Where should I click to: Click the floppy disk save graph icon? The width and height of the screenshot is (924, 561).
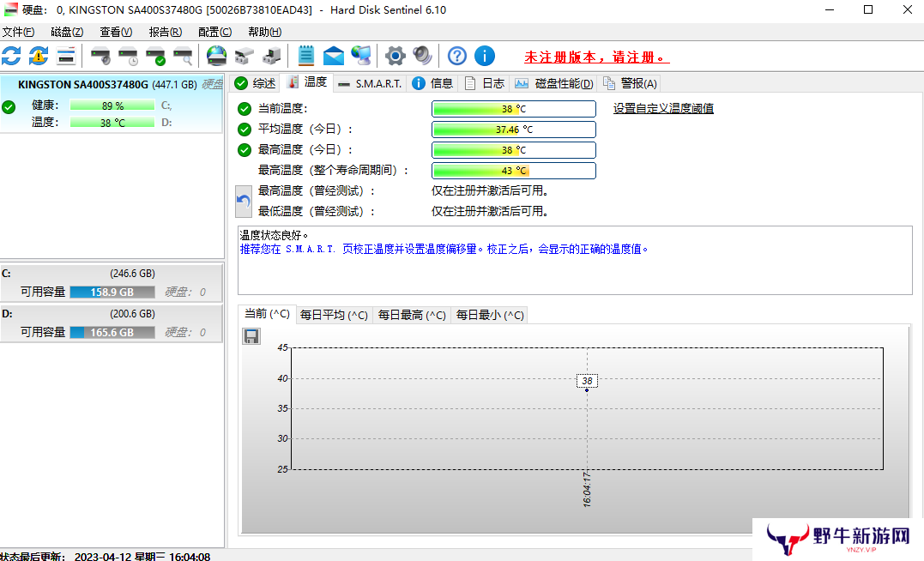tap(251, 336)
